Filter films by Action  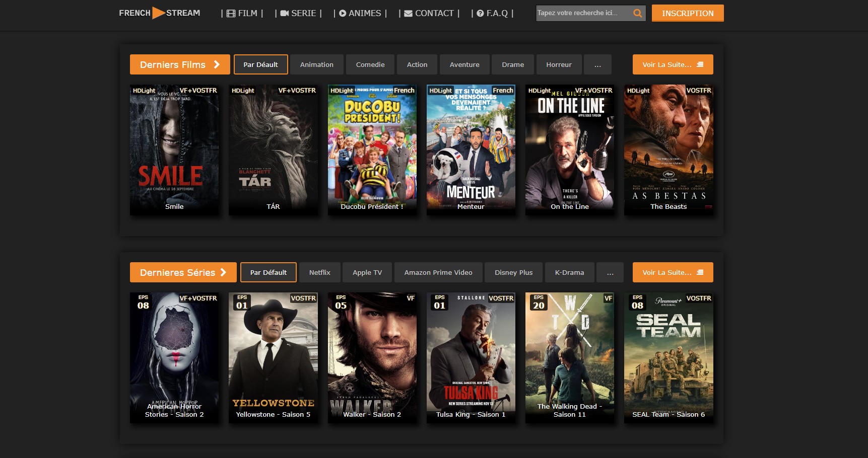click(417, 64)
